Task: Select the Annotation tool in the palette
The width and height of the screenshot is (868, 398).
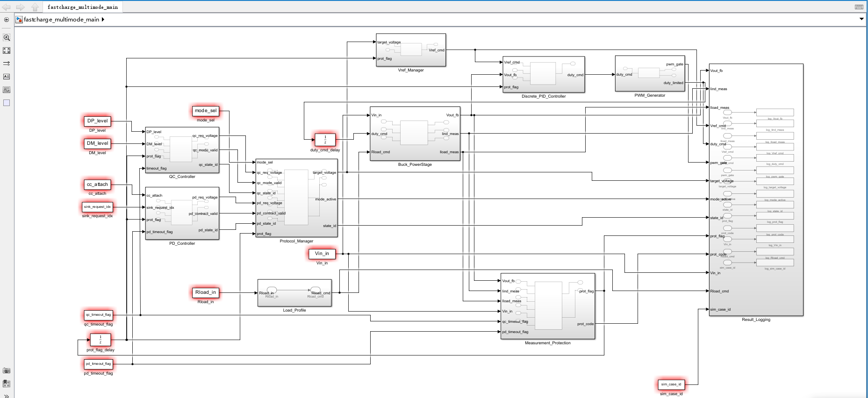Action: (7, 77)
